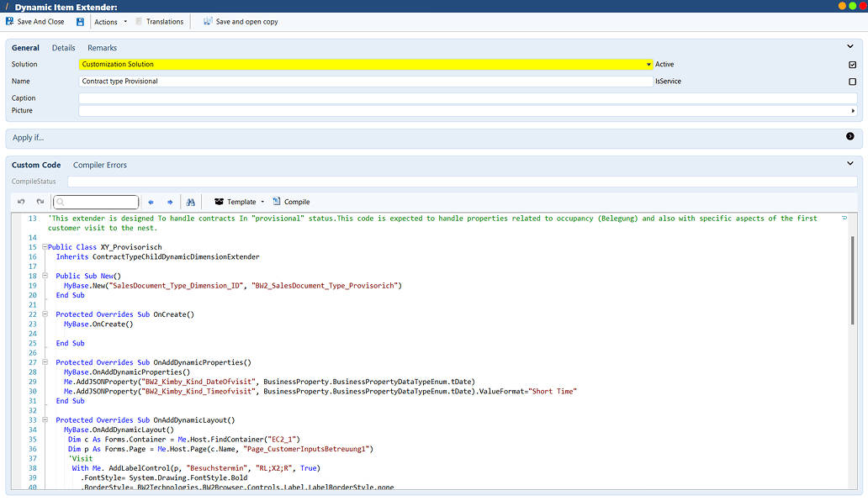The image size is (868, 501).
Task: Collapse the Custom Code section chevron
Action: 850,163
